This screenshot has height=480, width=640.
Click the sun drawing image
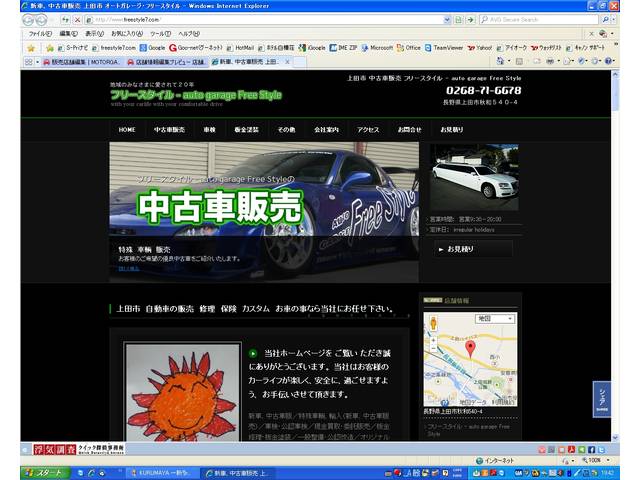(x=182, y=393)
